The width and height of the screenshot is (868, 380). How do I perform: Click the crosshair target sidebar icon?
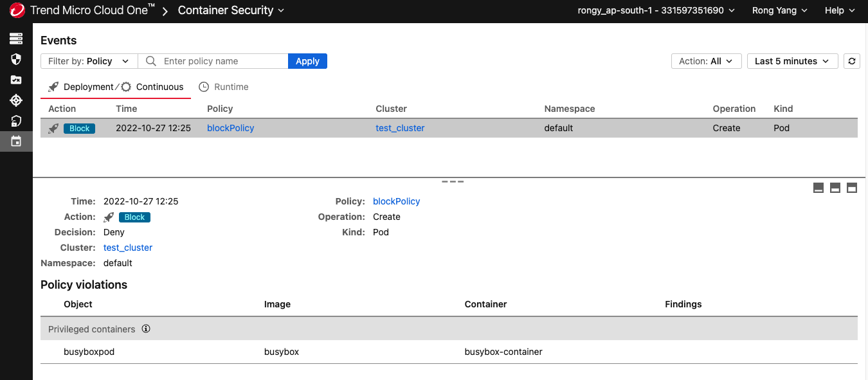(x=16, y=100)
